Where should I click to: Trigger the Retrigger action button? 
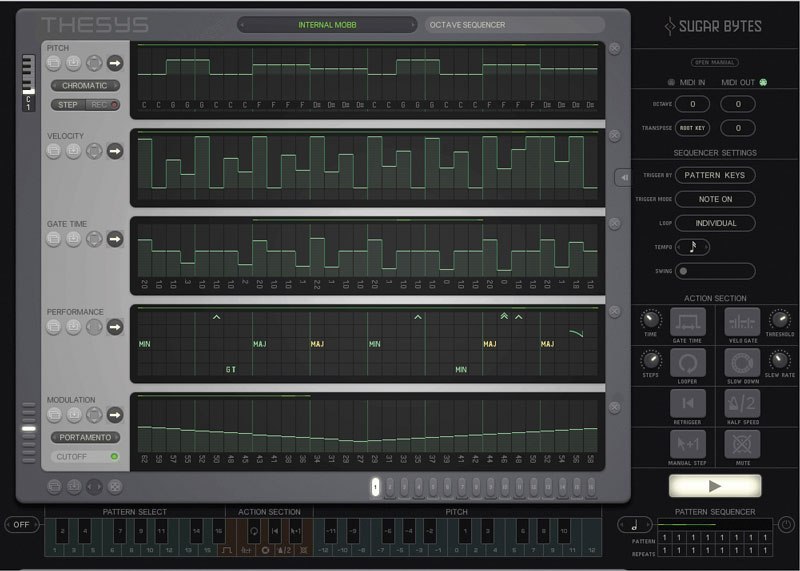pyautogui.click(x=687, y=403)
